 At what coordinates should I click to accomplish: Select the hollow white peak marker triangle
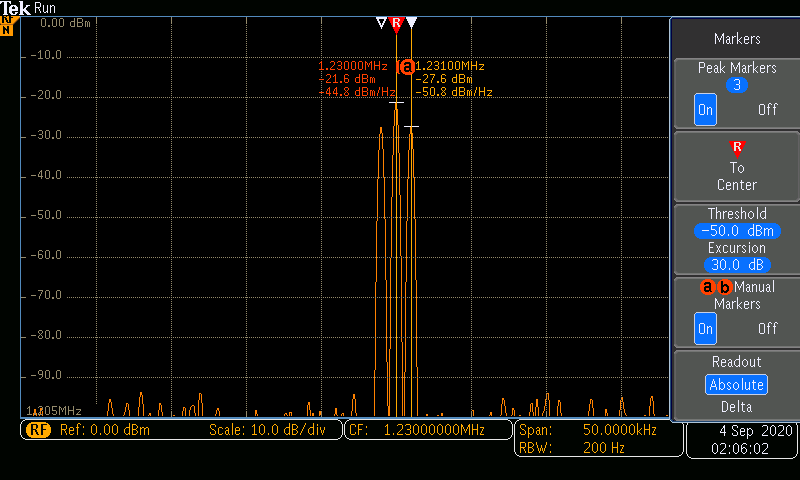381,22
